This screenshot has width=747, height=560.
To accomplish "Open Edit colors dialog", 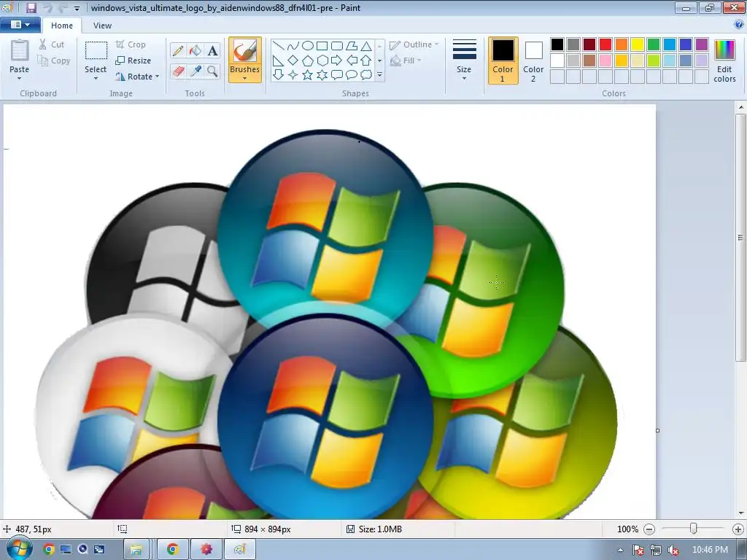I will coord(724,61).
